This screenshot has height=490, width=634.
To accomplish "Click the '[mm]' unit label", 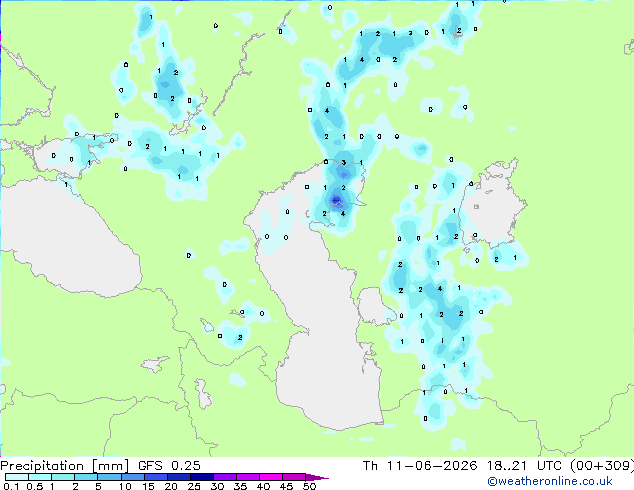I will (110, 466).
